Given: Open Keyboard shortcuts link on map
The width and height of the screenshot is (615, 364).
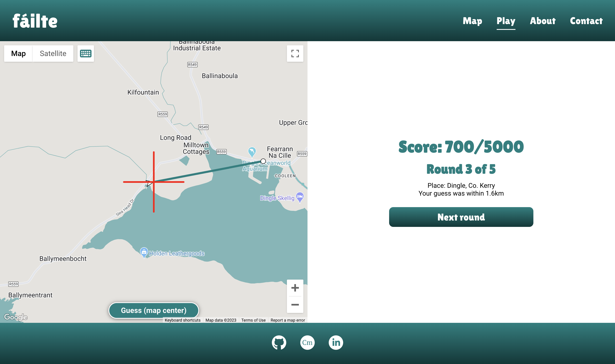Looking at the screenshot, I should (x=182, y=320).
